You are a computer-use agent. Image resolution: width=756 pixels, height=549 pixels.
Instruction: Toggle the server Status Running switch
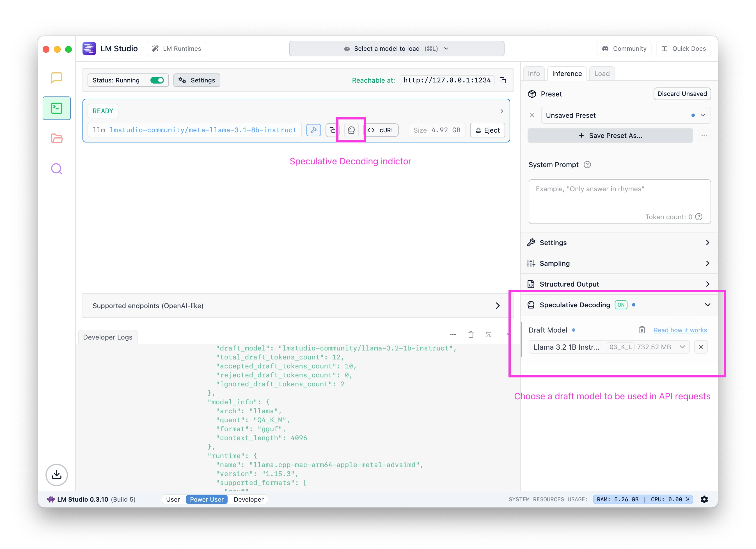pos(157,80)
